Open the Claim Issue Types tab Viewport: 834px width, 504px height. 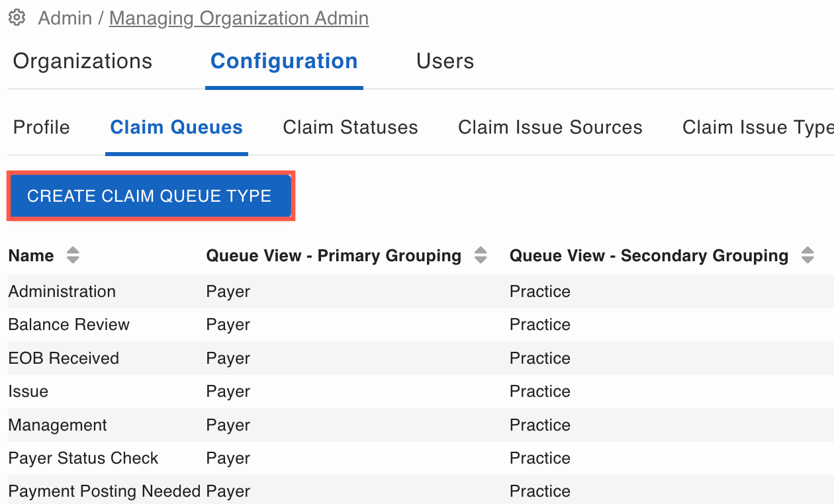757,127
